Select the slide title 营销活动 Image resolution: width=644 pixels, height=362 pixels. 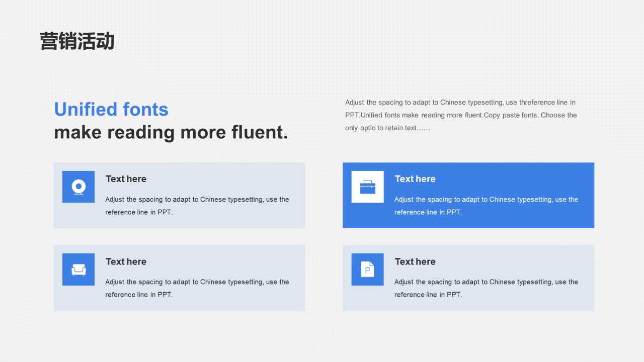pos(77,41)
